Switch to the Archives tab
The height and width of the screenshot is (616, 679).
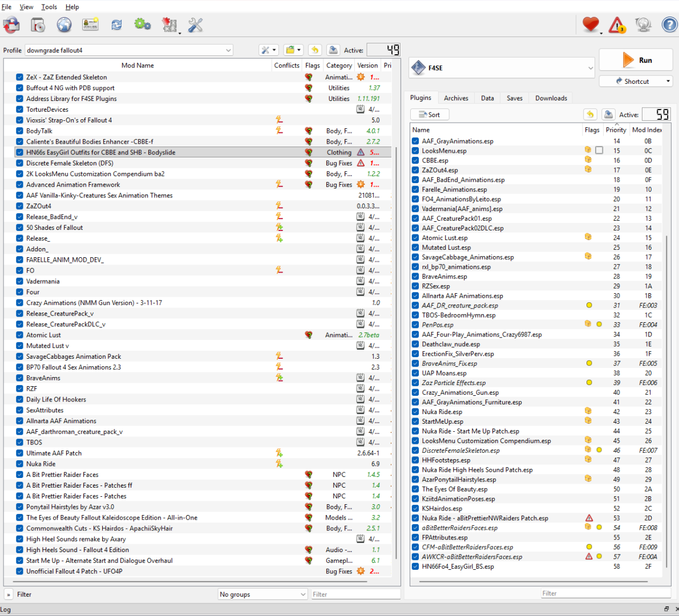[456, 98]
